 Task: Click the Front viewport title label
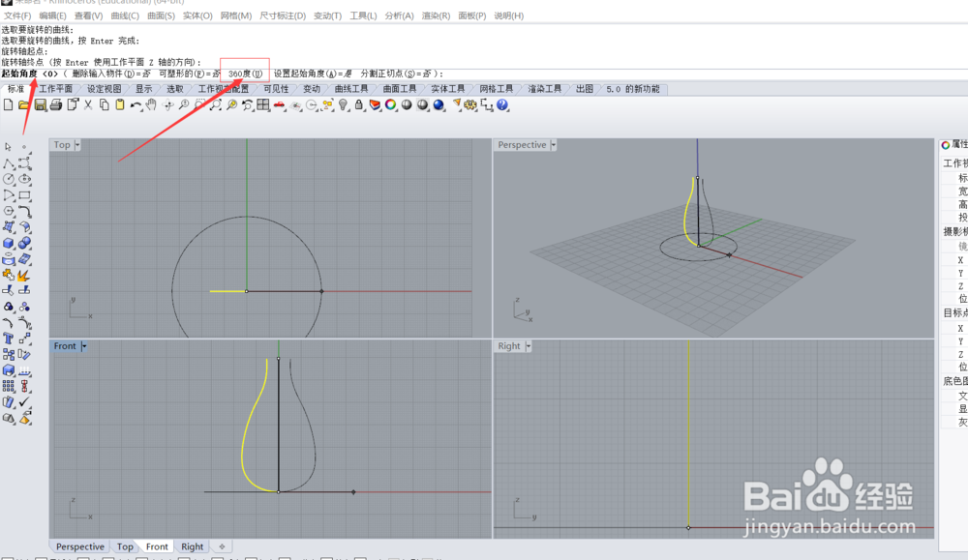65,346
